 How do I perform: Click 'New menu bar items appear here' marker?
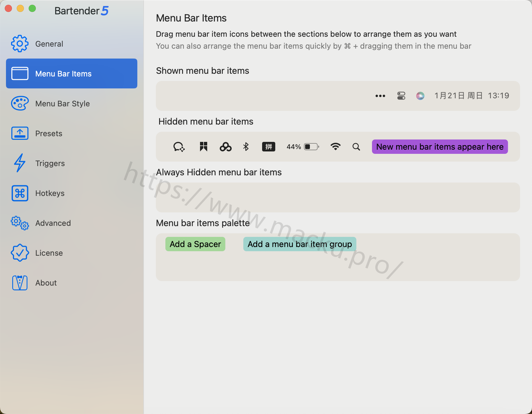point(440,147)
